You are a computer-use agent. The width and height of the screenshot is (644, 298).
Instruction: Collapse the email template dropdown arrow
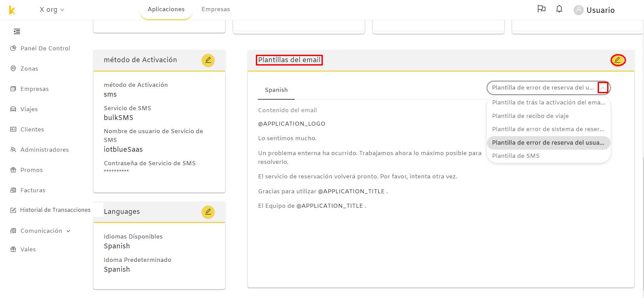click(x=603, y=88)
